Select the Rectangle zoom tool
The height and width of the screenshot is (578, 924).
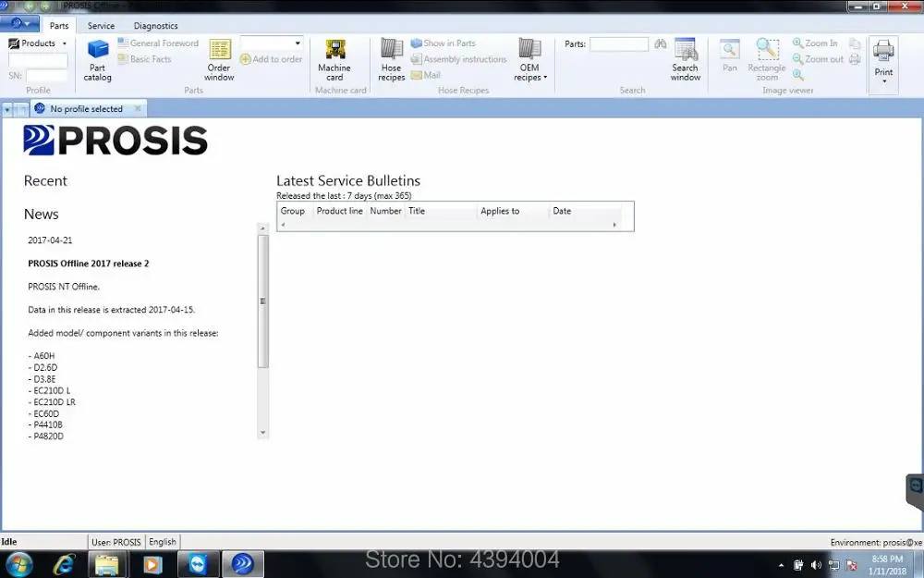(x=767, y=60)
